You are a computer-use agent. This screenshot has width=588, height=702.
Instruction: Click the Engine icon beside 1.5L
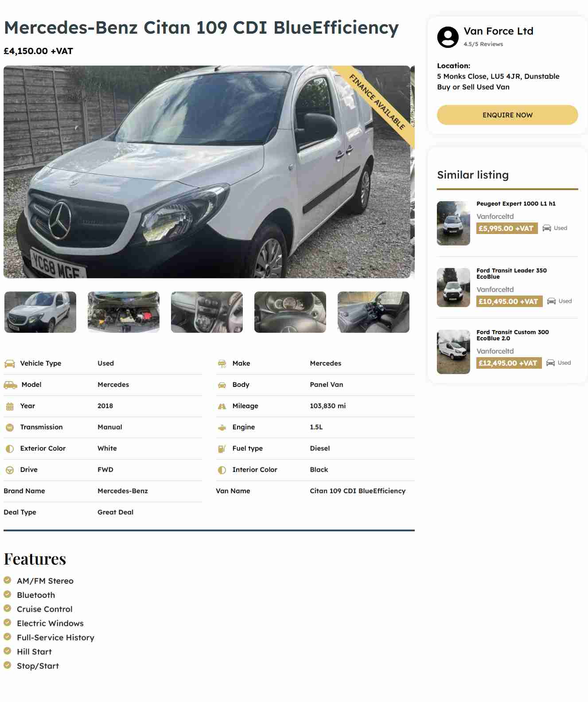pyautogui.click(x=222, y=428)
